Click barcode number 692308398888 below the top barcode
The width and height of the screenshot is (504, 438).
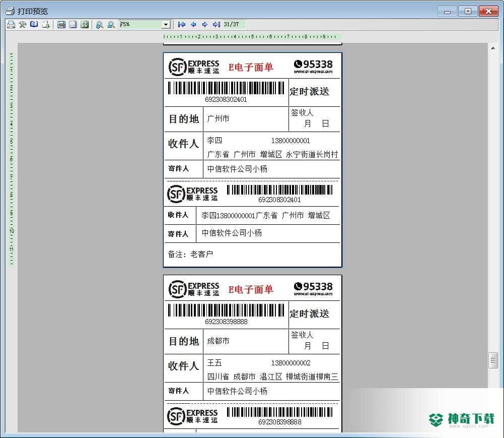pos(226,322)
